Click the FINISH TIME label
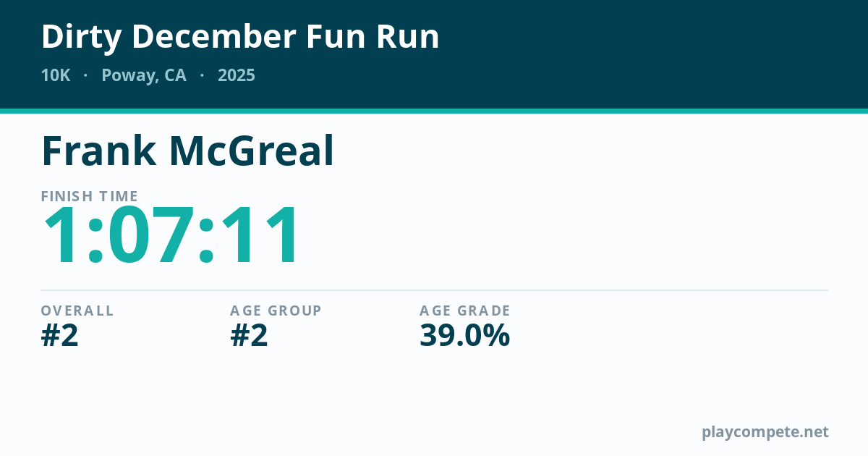868x456 pixels. [90, 196]
